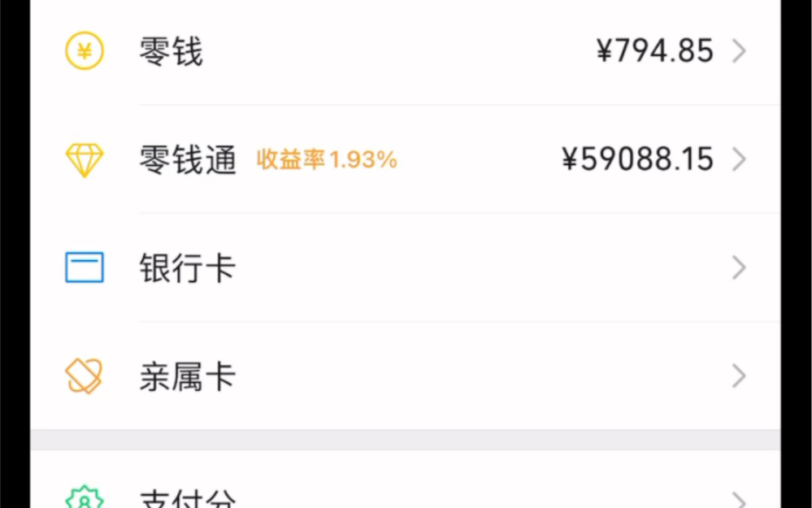Open the 零钱通 chevron arrow

tap(739, 159)
